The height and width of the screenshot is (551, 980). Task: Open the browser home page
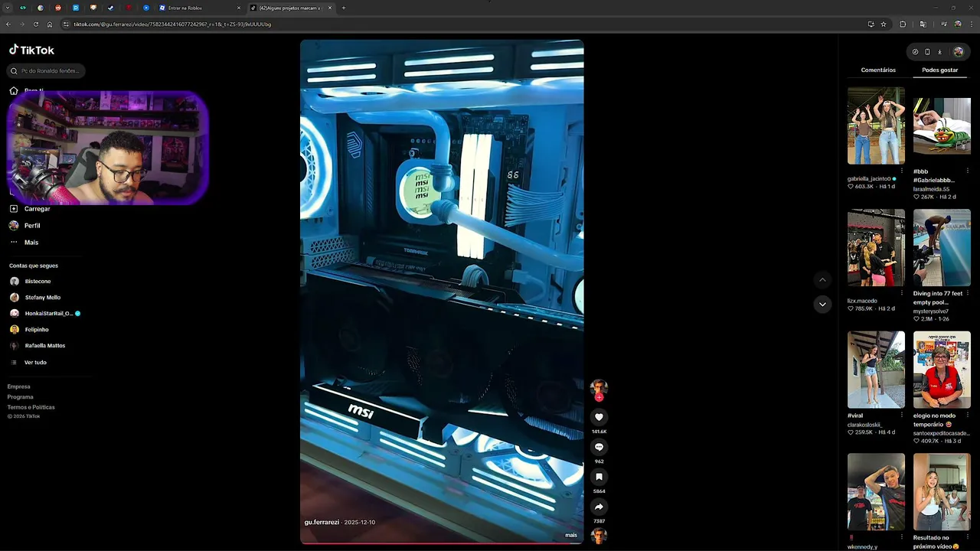[x=50, y=24]
